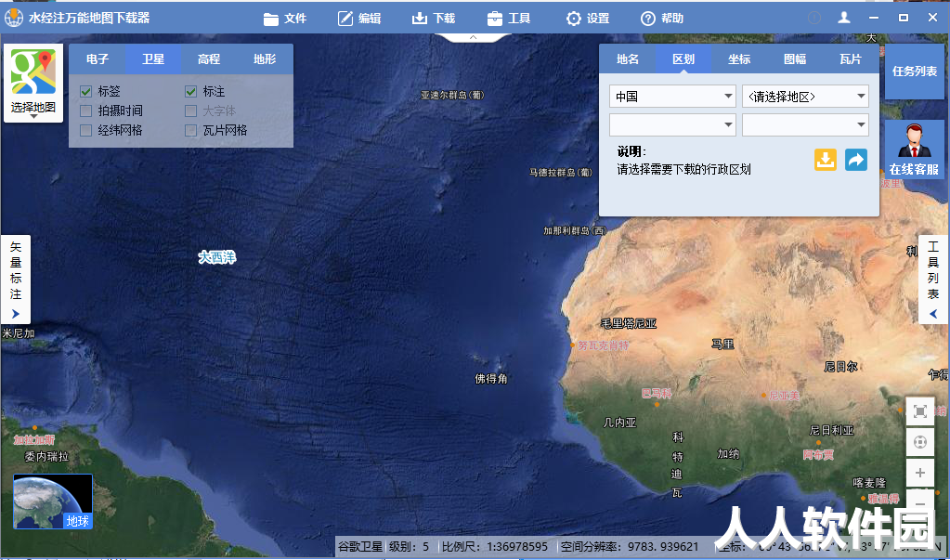Click the full extent view icon
Screen dimensions: 950x560
(x=920, y=412)
